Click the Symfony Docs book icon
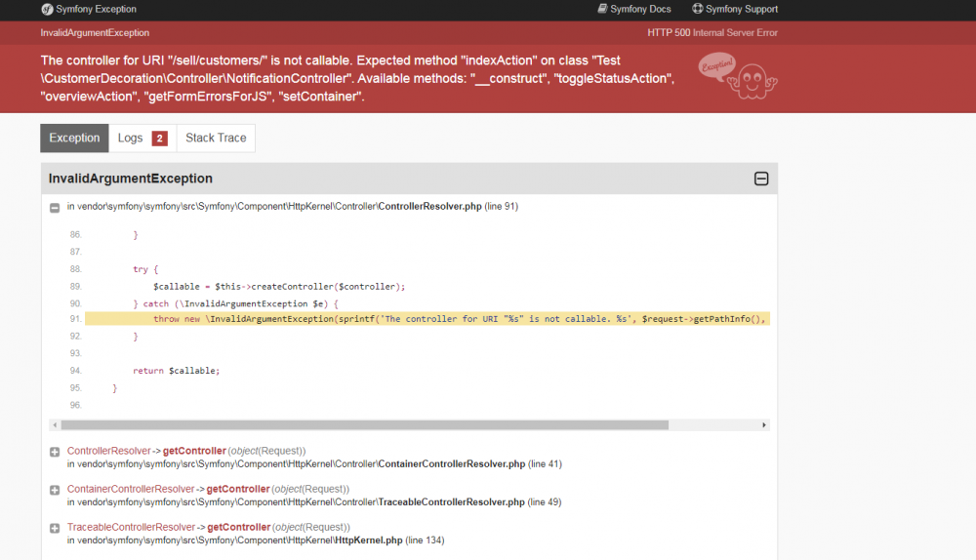This screenshot has width=976, height=560. pyautogui.click(x=602, y=9)
